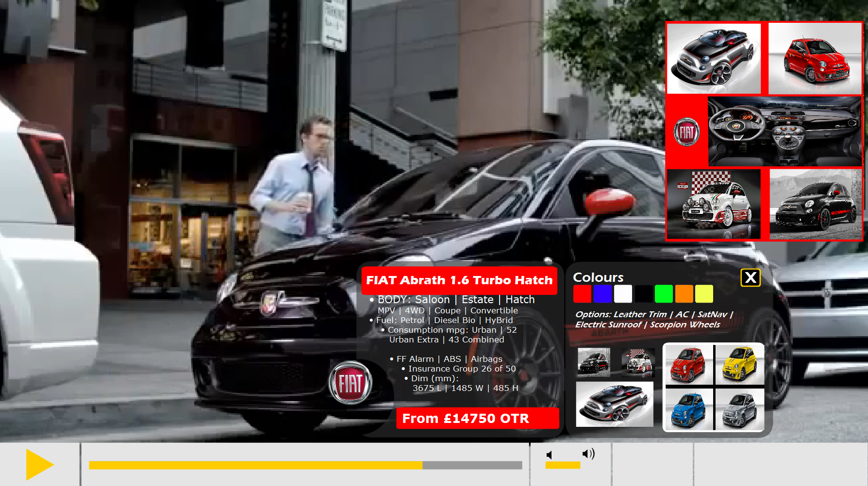Click the 'From £14750 OTR' price button
The image size is (868, 486).
point(478,418)
